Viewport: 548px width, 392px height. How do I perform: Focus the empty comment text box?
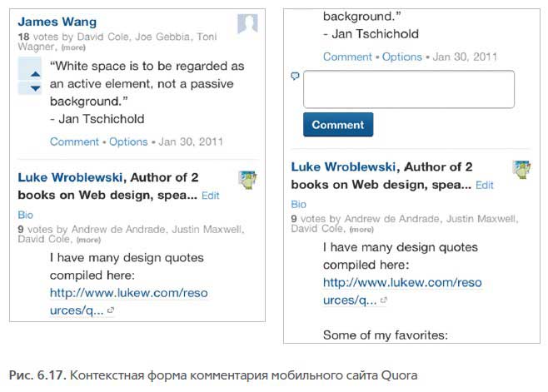coord(409,89)
